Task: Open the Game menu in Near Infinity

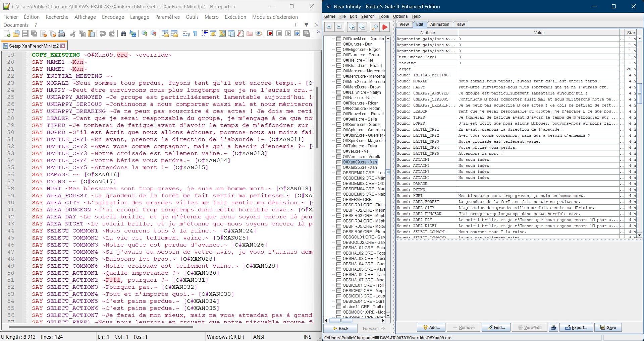Action: (329, 16)
